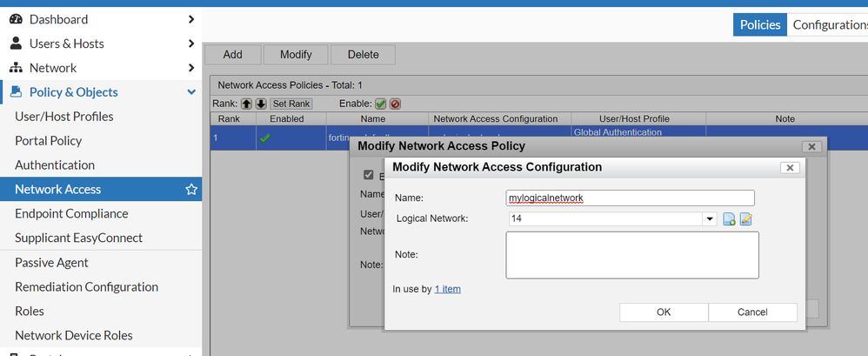Open Roles in sidebar
The width and height of the screenshot is (868, 356).
(x=30, y=311)
